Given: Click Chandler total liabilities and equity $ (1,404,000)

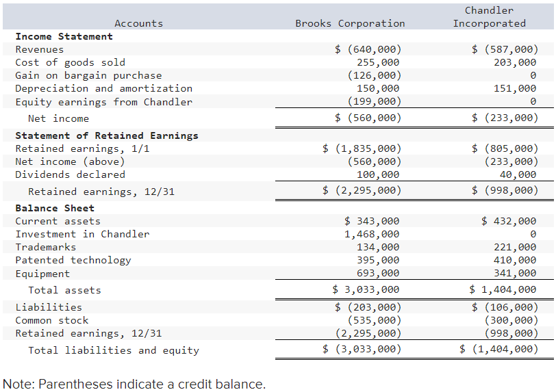Looking at the screenshot, I should point(499,349).
